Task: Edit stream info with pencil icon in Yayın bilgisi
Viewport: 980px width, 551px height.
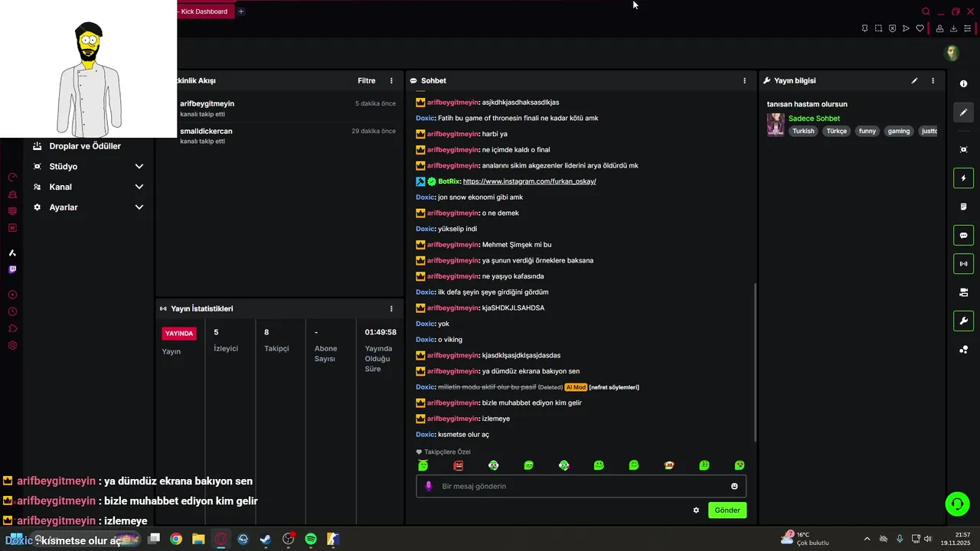Action: [x=914, y=80]
